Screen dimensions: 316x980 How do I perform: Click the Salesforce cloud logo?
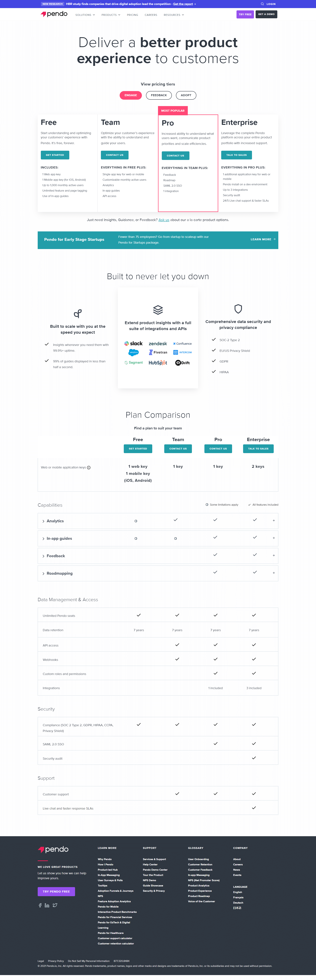point(133,352)
